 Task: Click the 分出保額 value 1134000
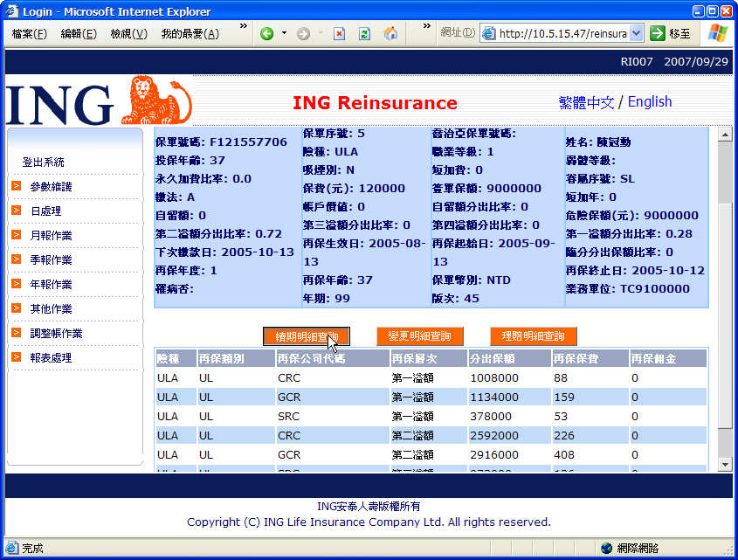(494, 398)
